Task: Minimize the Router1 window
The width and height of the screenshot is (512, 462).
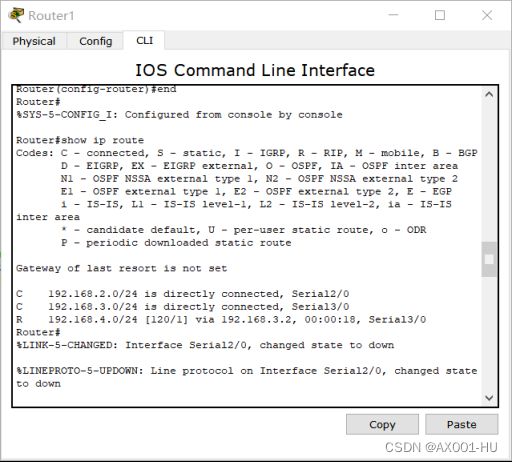Action: (394, 15)
